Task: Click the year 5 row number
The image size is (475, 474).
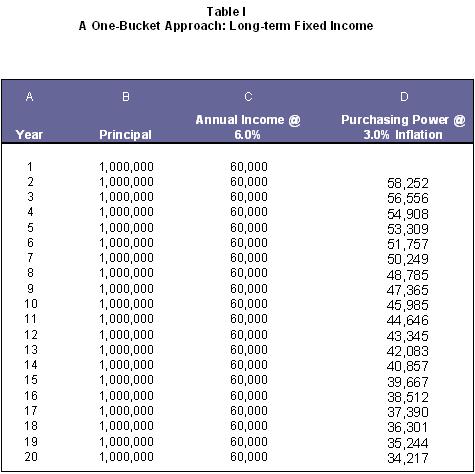Action: click(x=30, y=228)
